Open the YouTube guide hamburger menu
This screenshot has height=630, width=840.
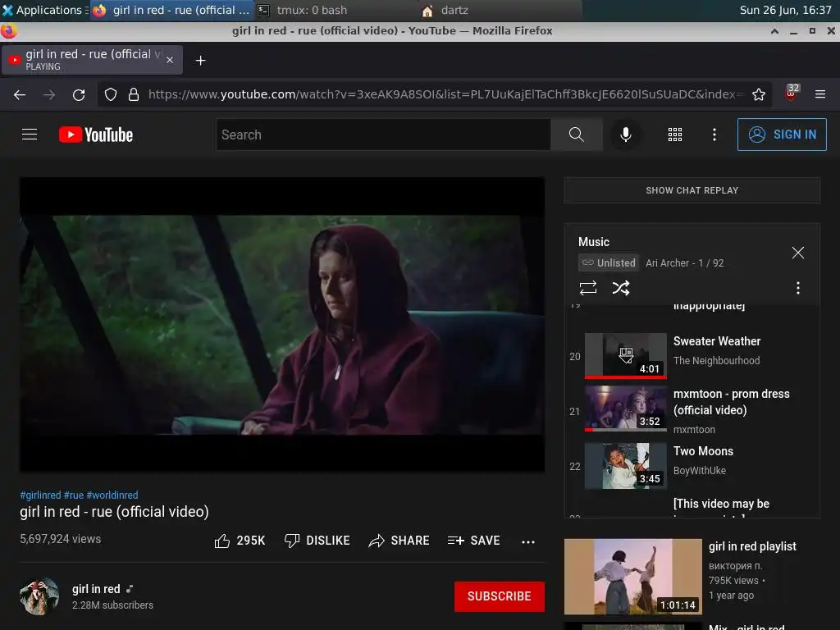pos(30,135)
